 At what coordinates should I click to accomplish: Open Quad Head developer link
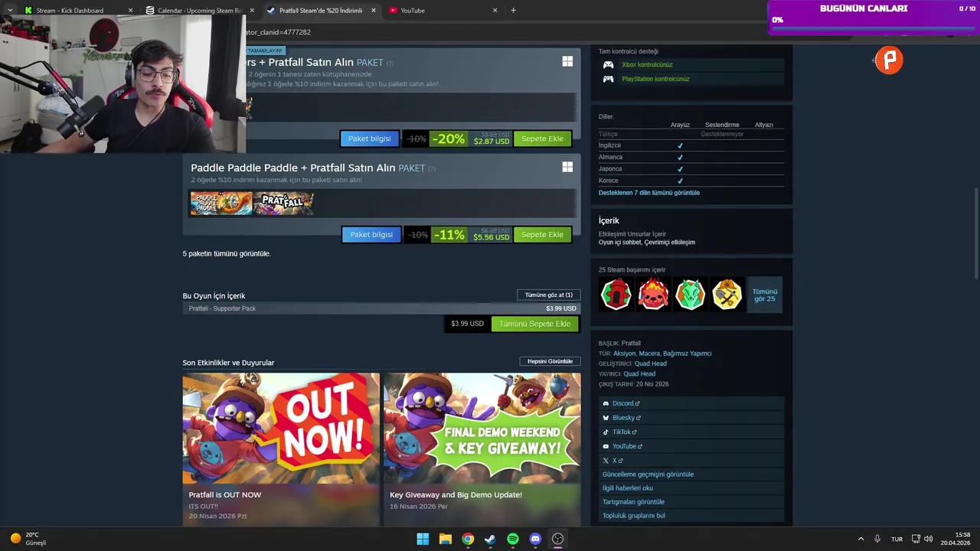(x=650, y=364)
